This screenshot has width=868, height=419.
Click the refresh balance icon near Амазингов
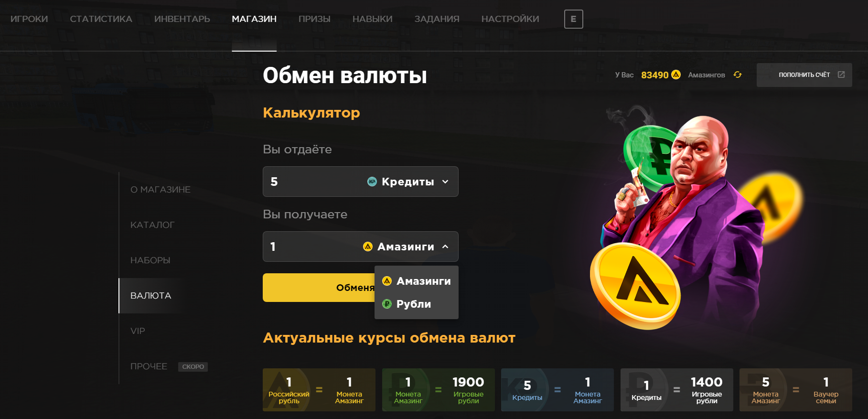pyautogui.click(x=738, y=75)
